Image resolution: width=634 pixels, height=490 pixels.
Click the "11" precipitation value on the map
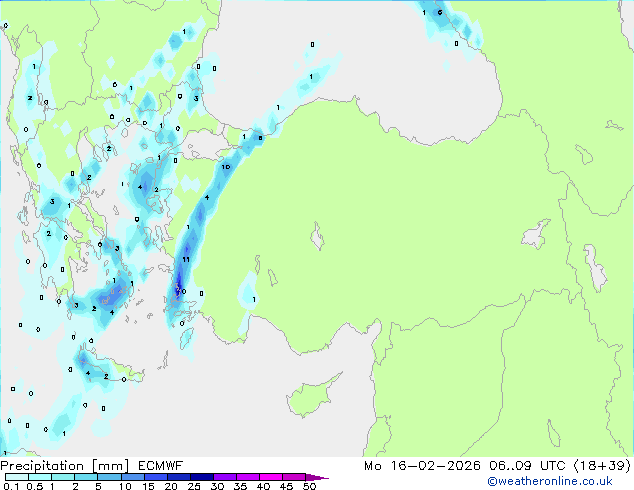click(x=186, y=260)
